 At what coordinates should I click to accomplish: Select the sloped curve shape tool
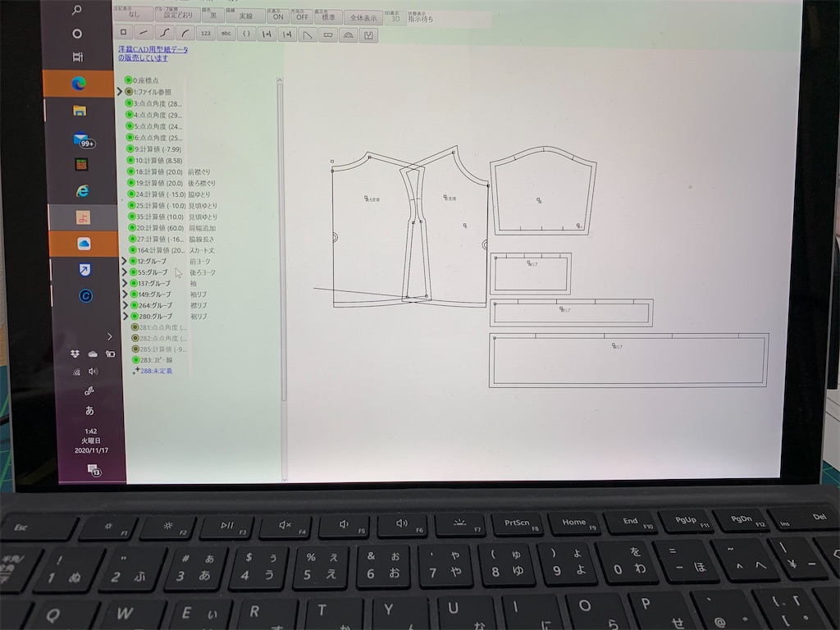click(308, 34)
